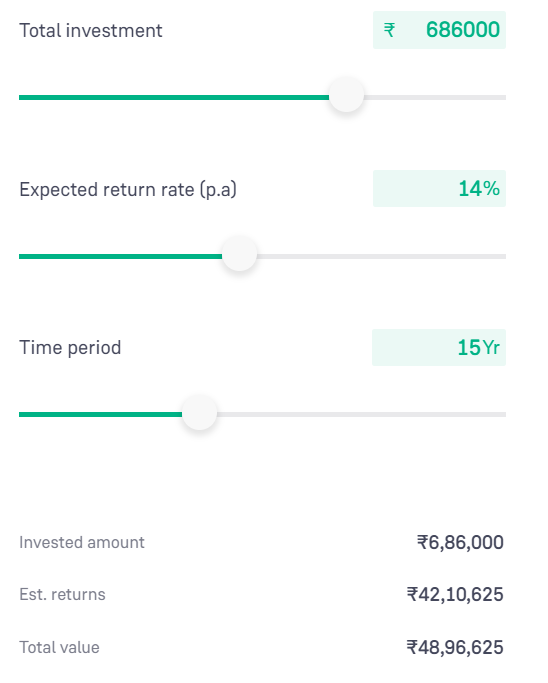Click the Expected return rate (p.a) label
Screen dimensions: 548x683
click(x=128, y=189)
